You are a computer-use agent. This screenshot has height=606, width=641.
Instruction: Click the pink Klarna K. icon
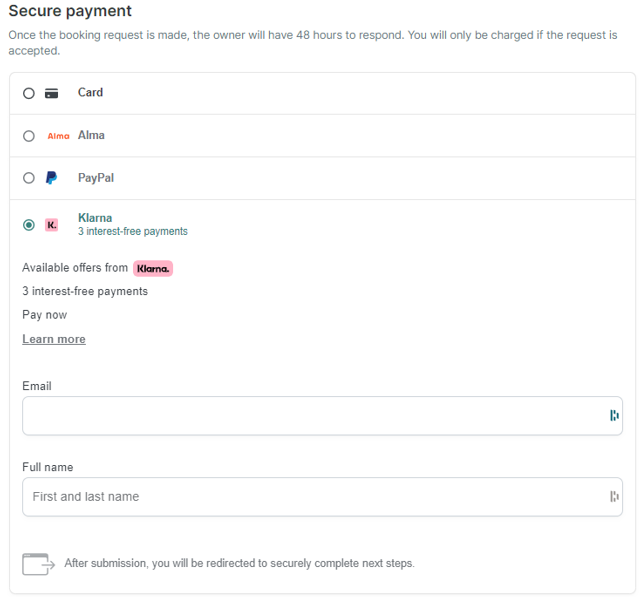pos(52,225)
